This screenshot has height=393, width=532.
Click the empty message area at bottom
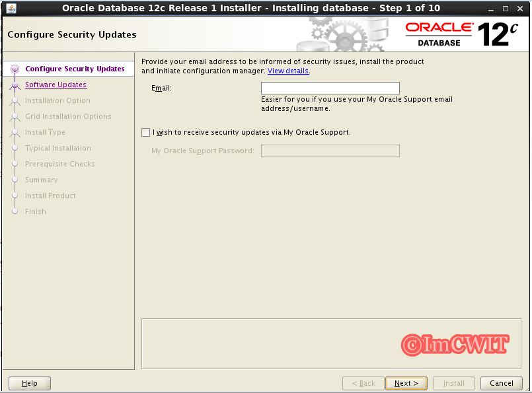[x=331, y=344]
